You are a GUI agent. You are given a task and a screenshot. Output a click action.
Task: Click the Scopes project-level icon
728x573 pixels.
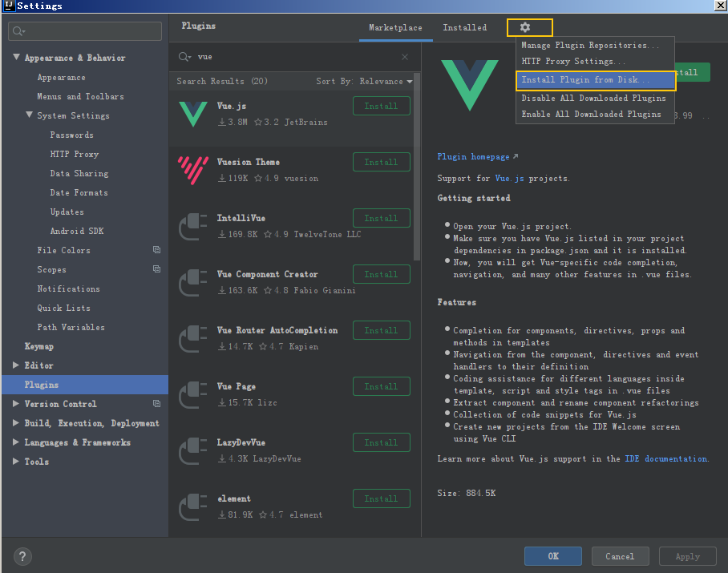pyautogui.click(x=157, y=269)
